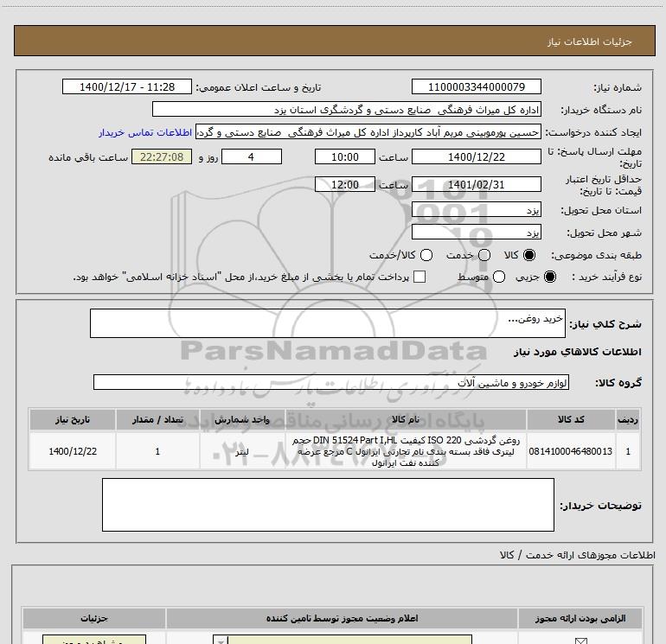Image resolution: width=666 pixels, height=644 pixels.
Task: Click the buyer organization name field
Action: coord(347,110)
